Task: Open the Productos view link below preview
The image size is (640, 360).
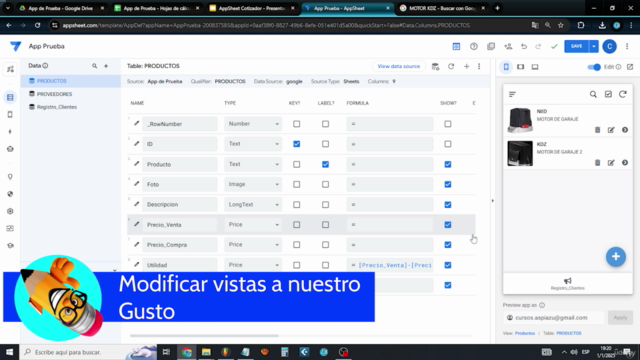Action: 524,333
